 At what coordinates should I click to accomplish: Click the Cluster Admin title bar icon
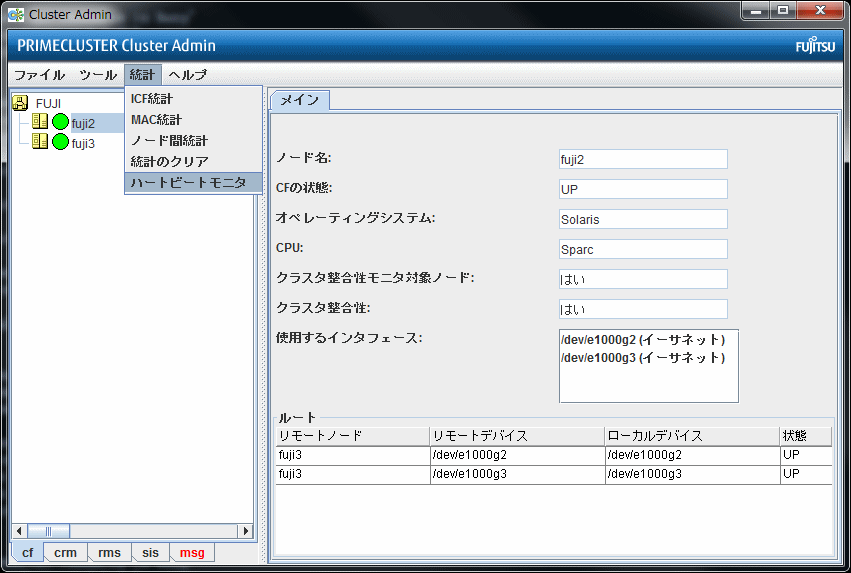[x=16, y=15]
